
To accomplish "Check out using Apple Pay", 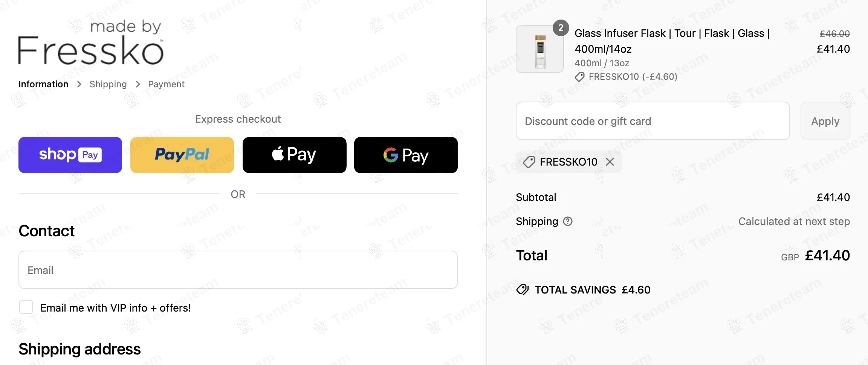I will 294,155.
